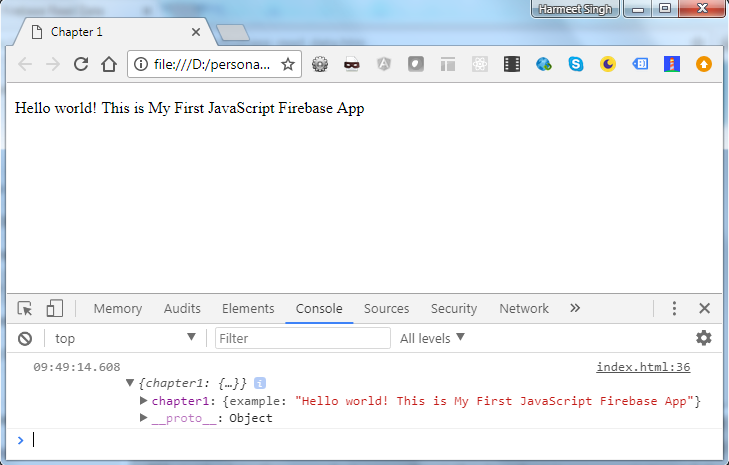Close the Chapter 1 tab
The width and height of the screenshot is (729, 465).
(196, 32)
